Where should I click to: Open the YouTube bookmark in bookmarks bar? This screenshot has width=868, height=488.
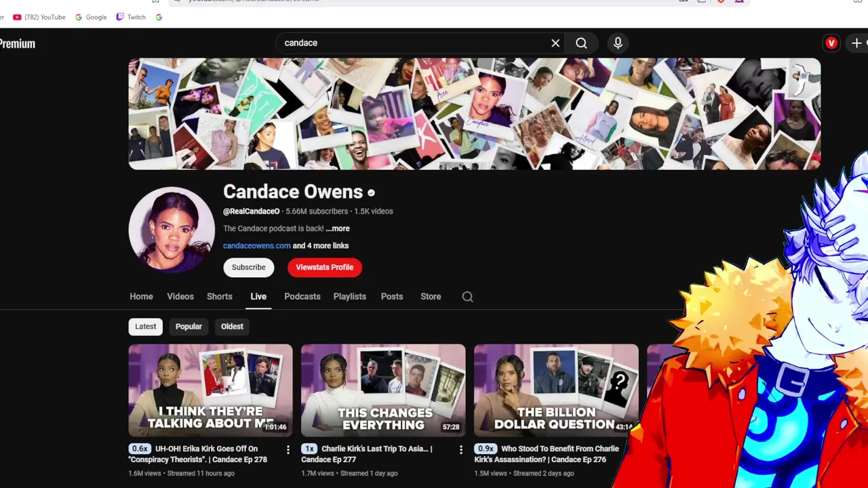point(39,17)
